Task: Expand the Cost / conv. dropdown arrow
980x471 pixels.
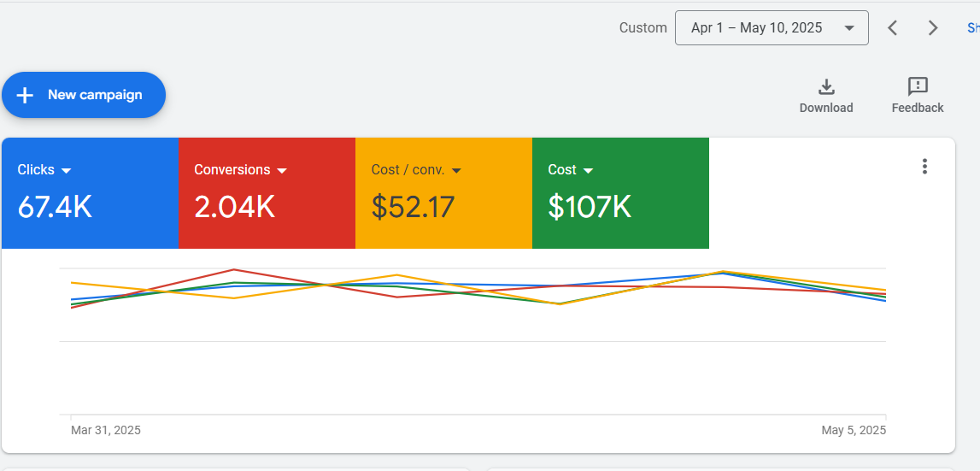Action: click(x=456, y=171)
